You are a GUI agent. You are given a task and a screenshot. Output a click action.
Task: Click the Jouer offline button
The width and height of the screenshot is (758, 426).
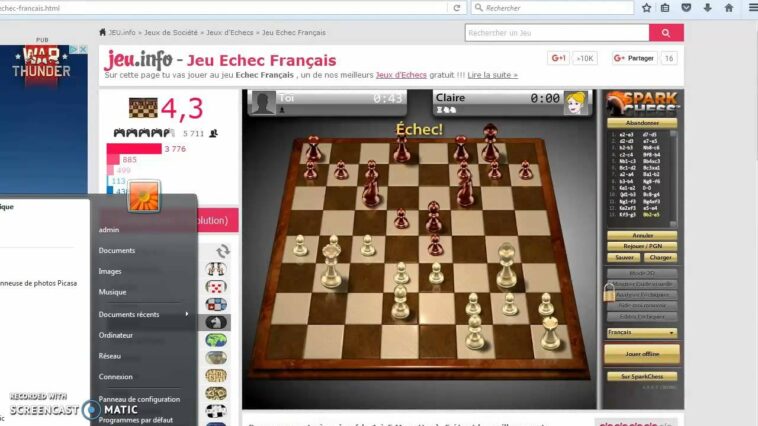[641, 354]
